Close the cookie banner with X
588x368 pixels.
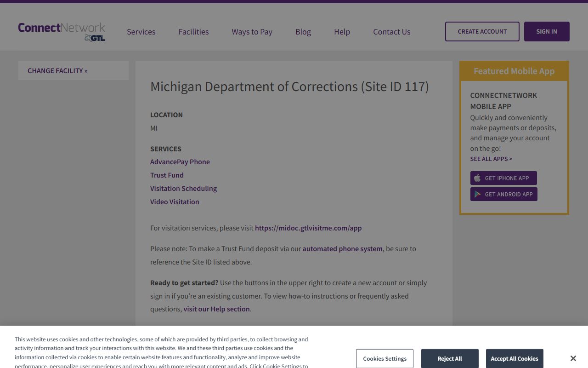point(573,358)
